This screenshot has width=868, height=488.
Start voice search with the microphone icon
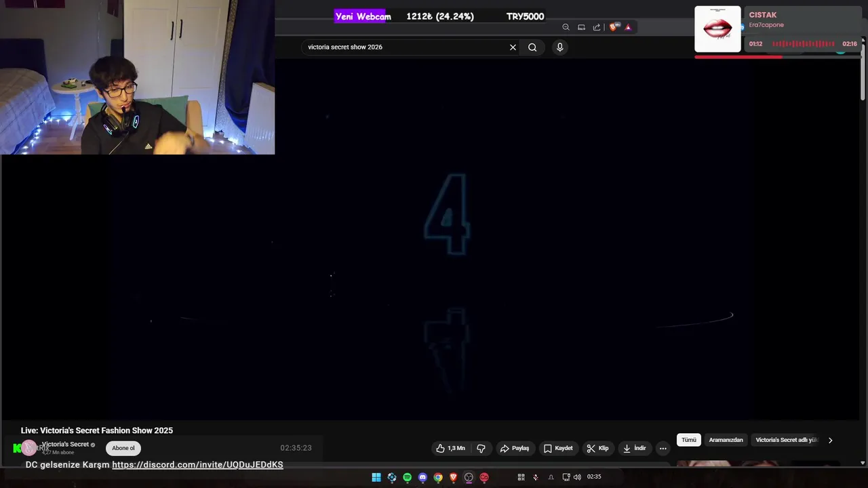point(559,47)
